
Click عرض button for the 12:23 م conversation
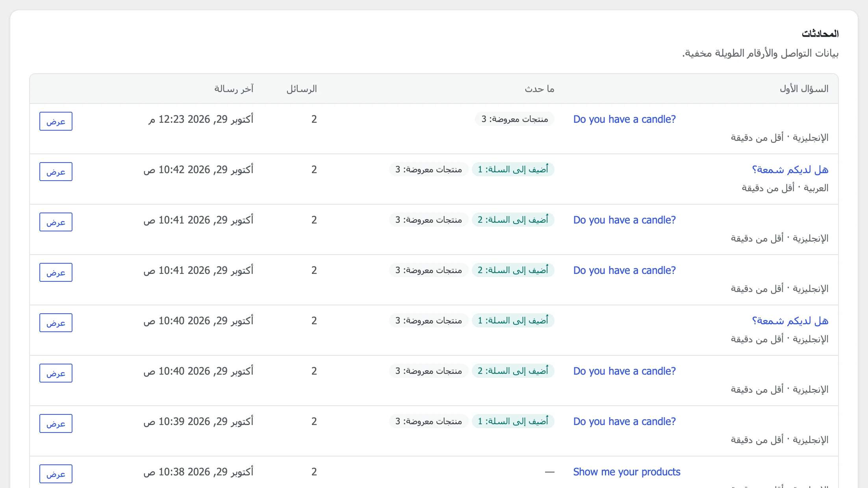(x=56, y=121)
